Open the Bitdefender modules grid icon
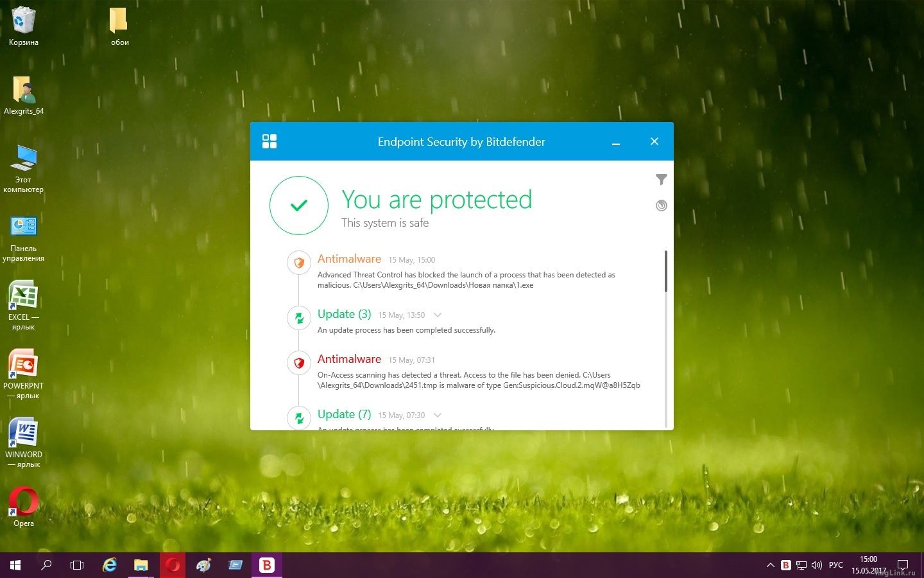The width and height of the screenshot is (924, 578). coord(269,141)
